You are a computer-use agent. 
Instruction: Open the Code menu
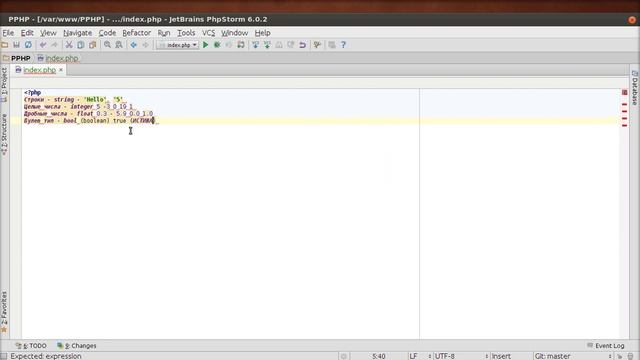coord(107,33)
